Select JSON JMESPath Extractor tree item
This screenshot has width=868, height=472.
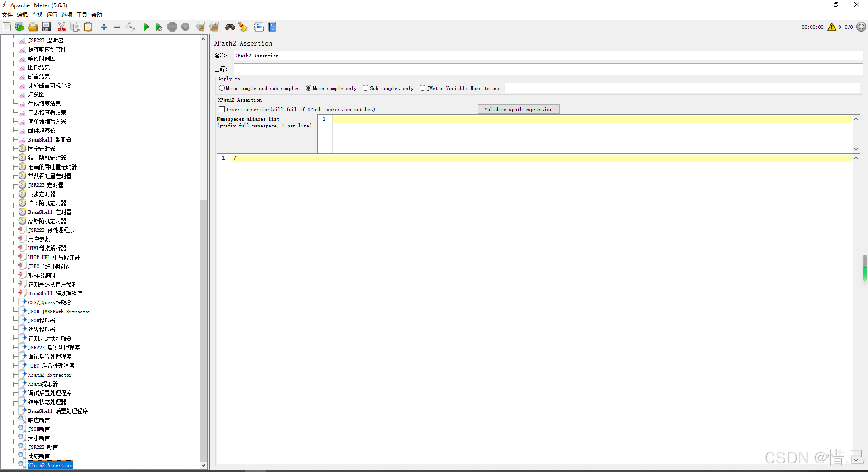tap(59, 312)
